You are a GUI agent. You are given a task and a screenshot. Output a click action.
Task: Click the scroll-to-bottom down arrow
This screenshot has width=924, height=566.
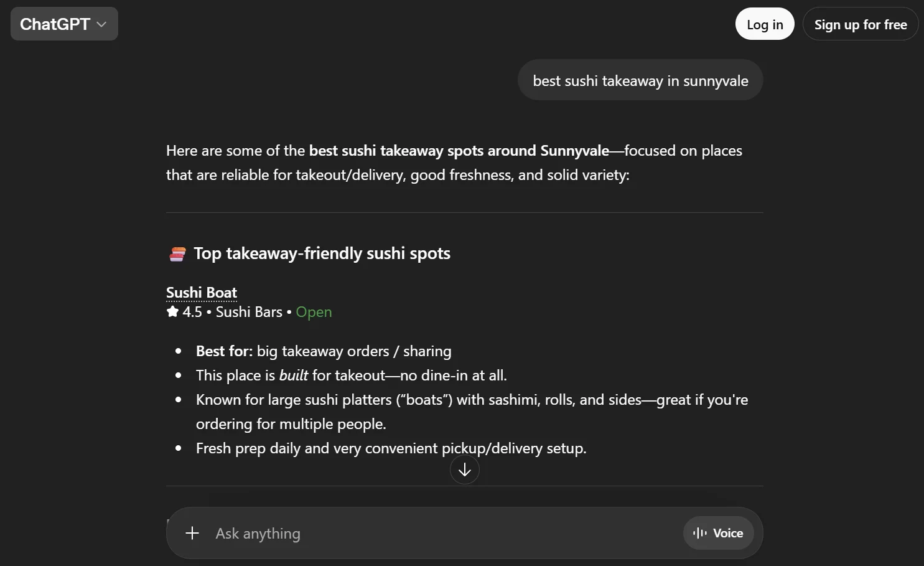tap(464, 470)
